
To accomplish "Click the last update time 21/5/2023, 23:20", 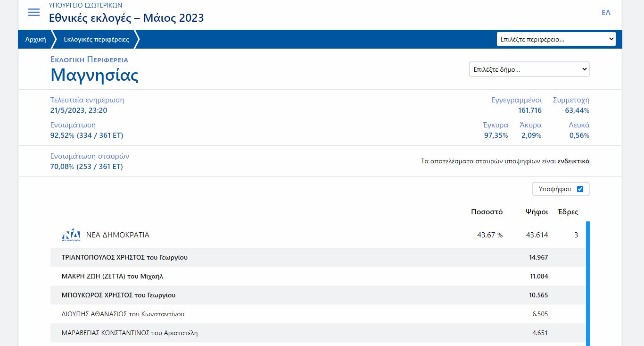I will click(79, 110).
